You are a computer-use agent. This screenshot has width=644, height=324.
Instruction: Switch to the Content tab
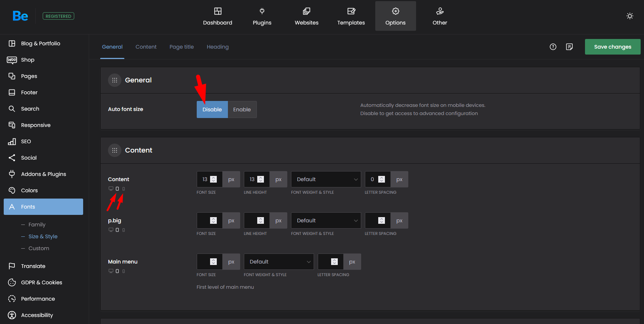pos(146,47)
